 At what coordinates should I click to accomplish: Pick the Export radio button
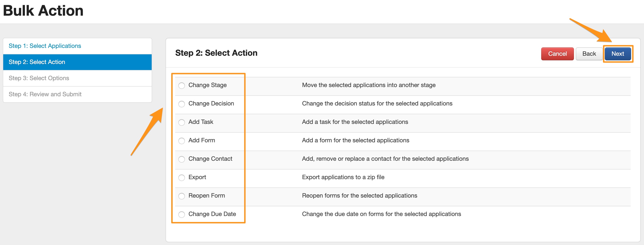tap(181, 178)
